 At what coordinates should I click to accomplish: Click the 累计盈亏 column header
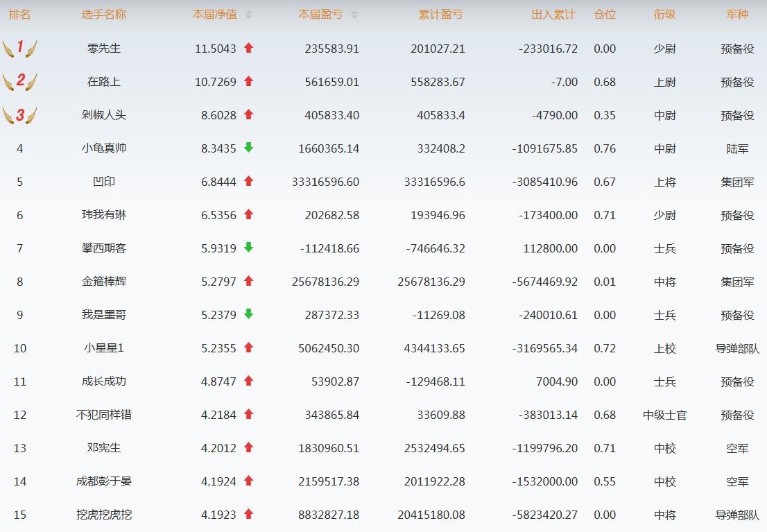(440, 15)
